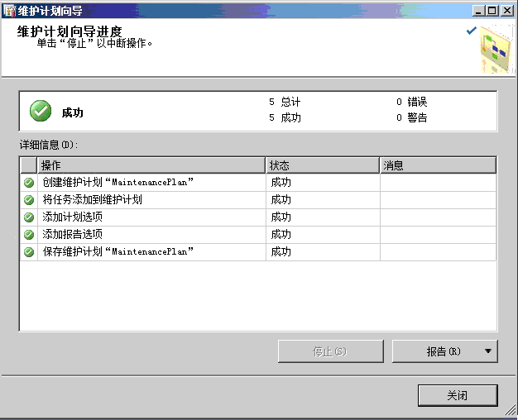Click the wizard title bar app icon
518x420 pixels.
click(x=10, y=10)
